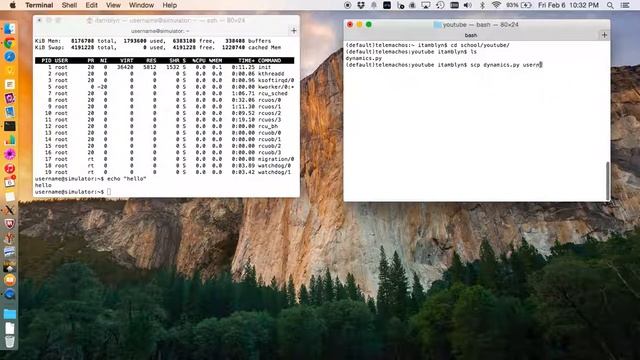The height and width of the screenshot is (360, 640).
Task: Click the KiB Swap summary line
Action: [x=158, y=48]
